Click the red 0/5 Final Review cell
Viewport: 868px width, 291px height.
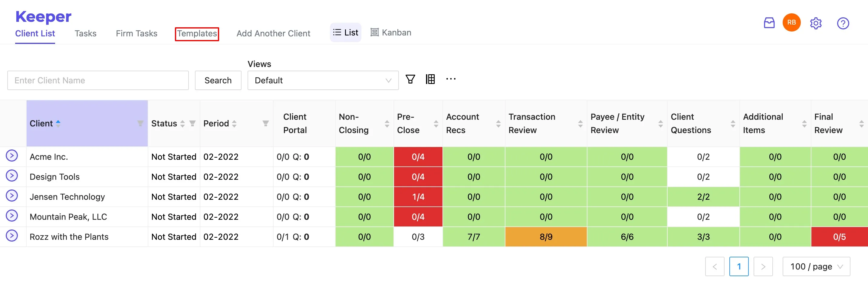(839, 237)
